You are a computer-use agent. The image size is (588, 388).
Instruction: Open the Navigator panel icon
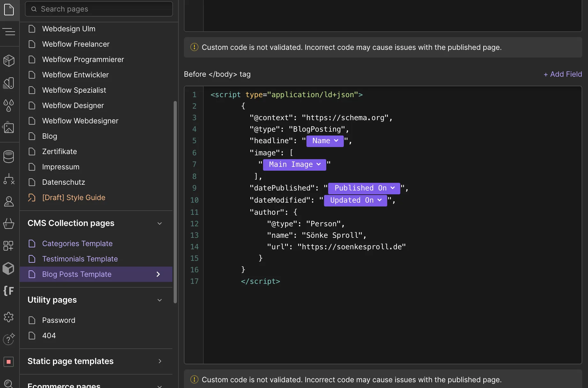click(x=9, y=32)
